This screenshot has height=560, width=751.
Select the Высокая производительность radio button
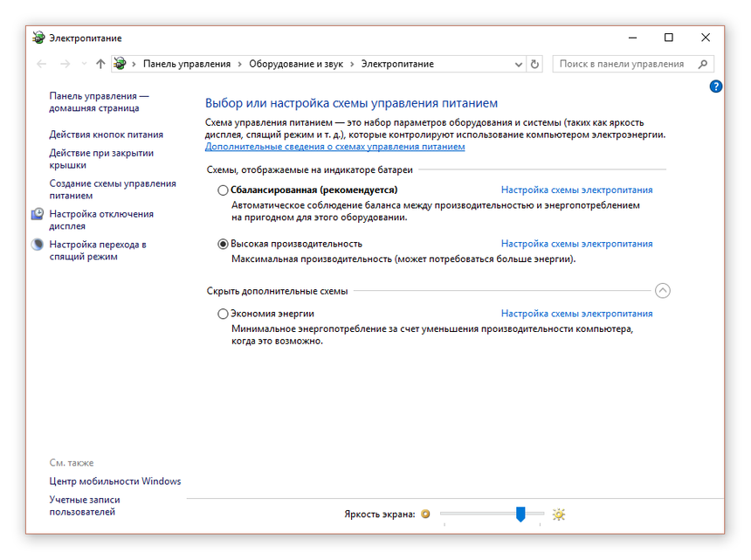point(223,244)
